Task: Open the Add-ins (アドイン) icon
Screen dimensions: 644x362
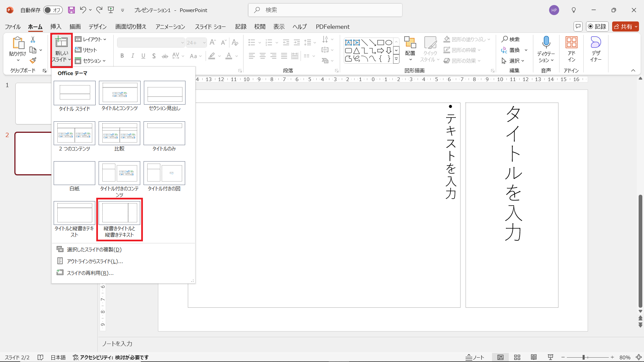Action: (572, 42)
